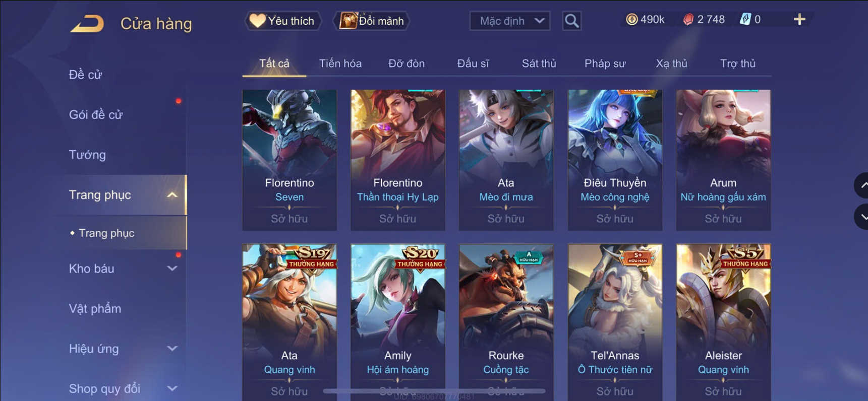Tap the gold coin balance icon
The height and width of the screenshot is (401, 868).
coord(631,20)
